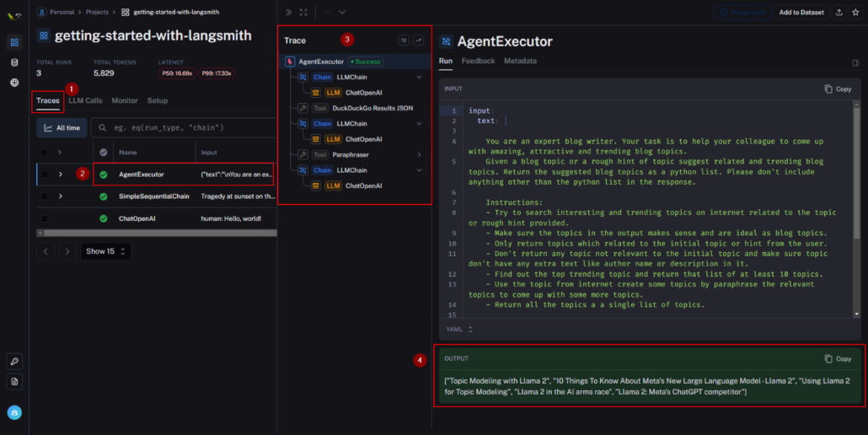Open the Projects grid icon in sidebar

pos(14,42)
